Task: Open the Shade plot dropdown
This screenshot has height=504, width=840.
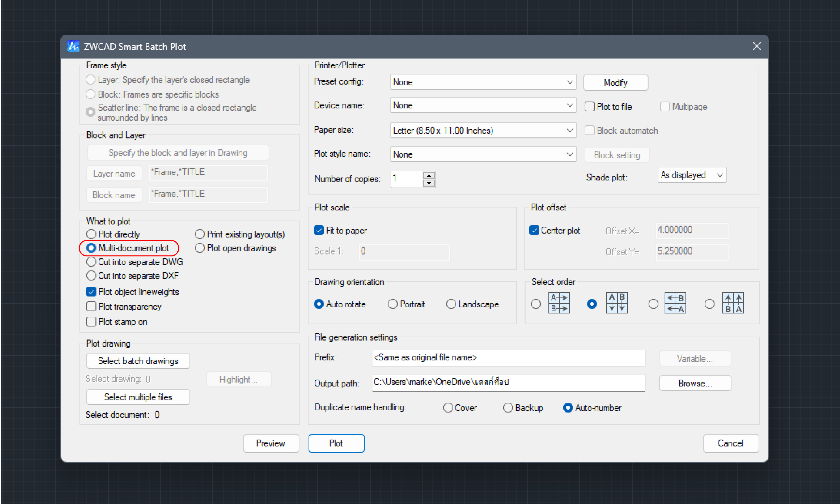Action: tap(692, 175)
